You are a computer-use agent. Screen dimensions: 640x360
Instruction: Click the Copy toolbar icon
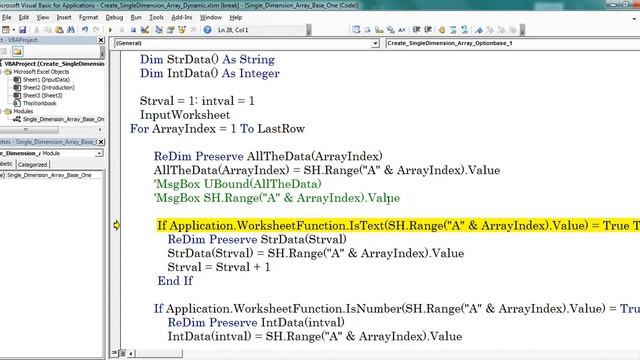tap(48, 30)
